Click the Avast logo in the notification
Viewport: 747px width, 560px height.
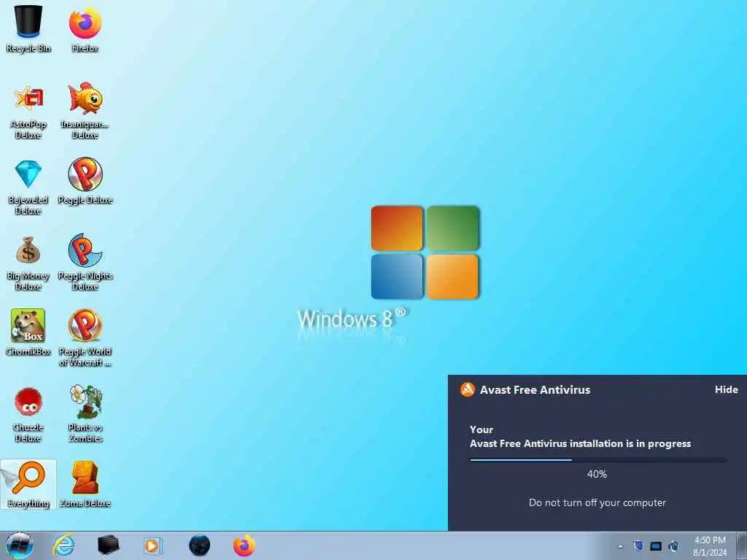468,389
